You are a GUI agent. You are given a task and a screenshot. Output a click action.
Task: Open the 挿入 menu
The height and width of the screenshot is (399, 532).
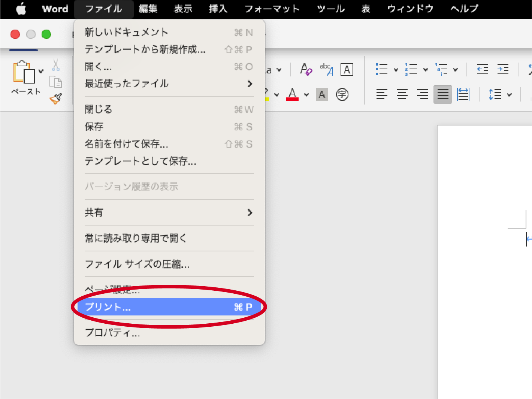[218, 9]
